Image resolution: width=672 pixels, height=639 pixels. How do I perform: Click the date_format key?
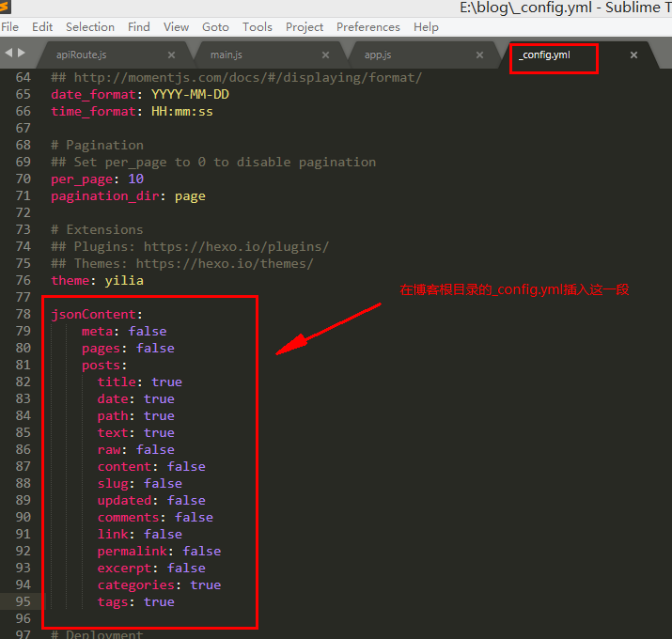(93, 94)
